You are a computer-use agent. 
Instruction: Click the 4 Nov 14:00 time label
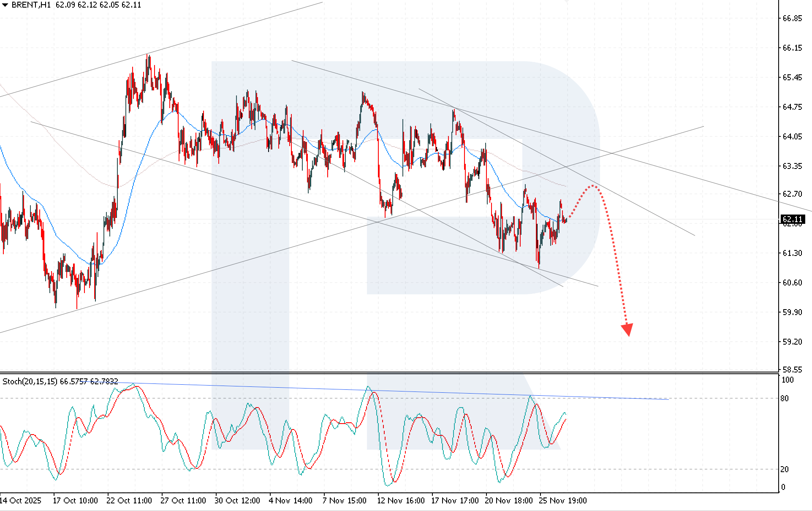click(x=291, y=500)
